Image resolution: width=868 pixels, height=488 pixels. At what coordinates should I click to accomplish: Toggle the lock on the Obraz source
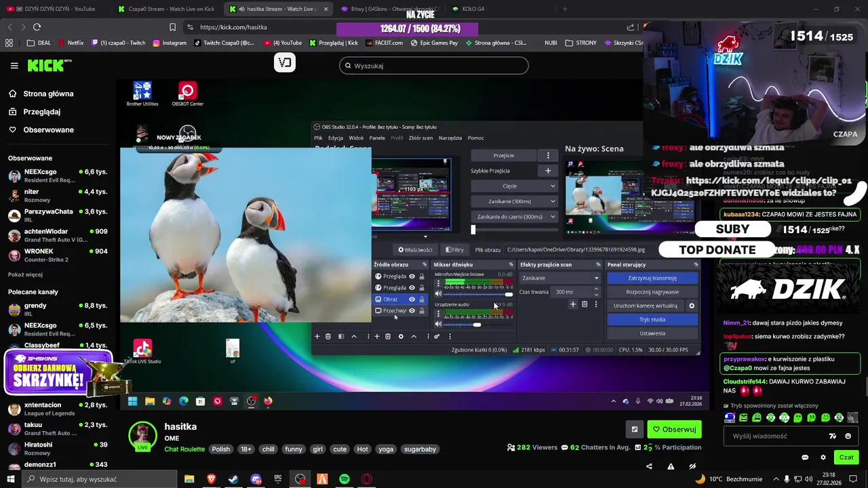point(421,299)
